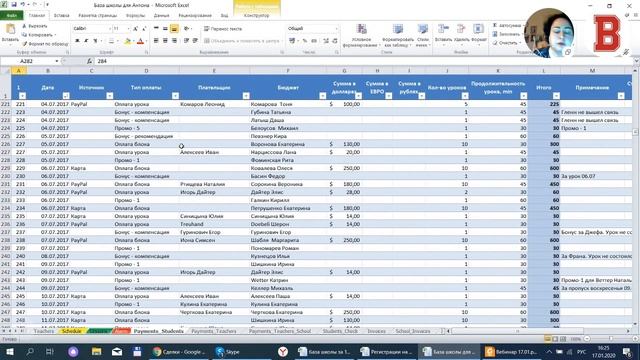Toggle bold formatting
The height and width of the screenshot is (360, 640).
pos(77,41)
